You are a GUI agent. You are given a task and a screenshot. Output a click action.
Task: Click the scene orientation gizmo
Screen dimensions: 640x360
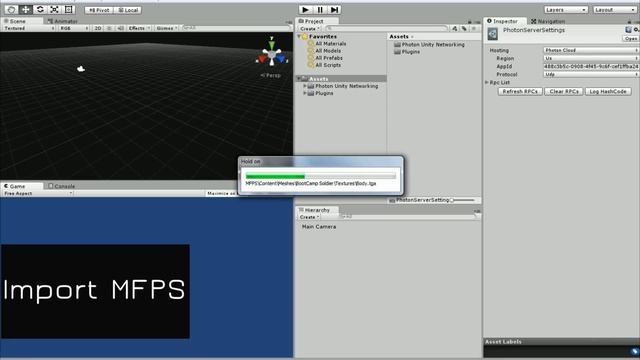tap(272, 55)
